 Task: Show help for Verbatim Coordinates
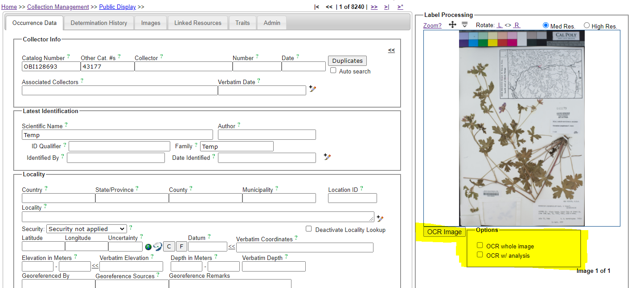[x=296, y=238]
